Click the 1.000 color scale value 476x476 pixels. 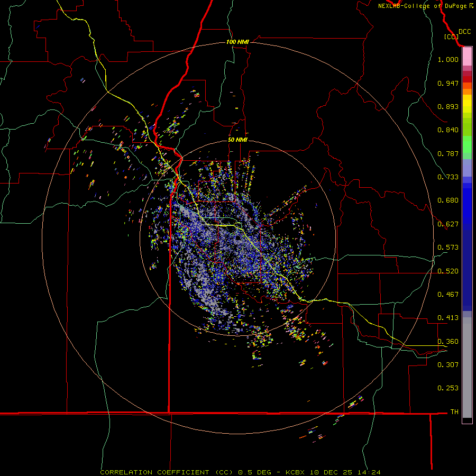tap(448, 59)
